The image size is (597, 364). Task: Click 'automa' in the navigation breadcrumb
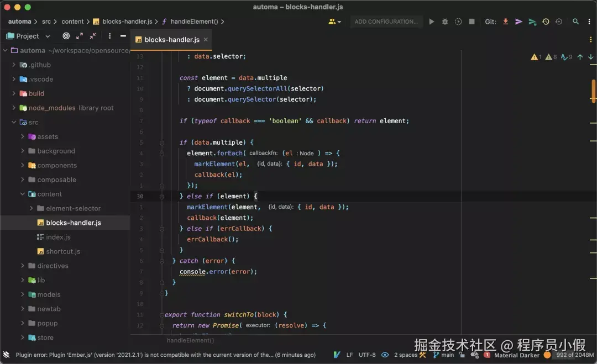[20, 22]
